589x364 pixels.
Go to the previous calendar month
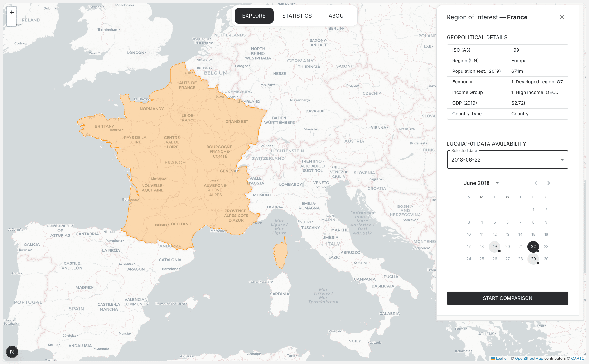click(536, 183)
